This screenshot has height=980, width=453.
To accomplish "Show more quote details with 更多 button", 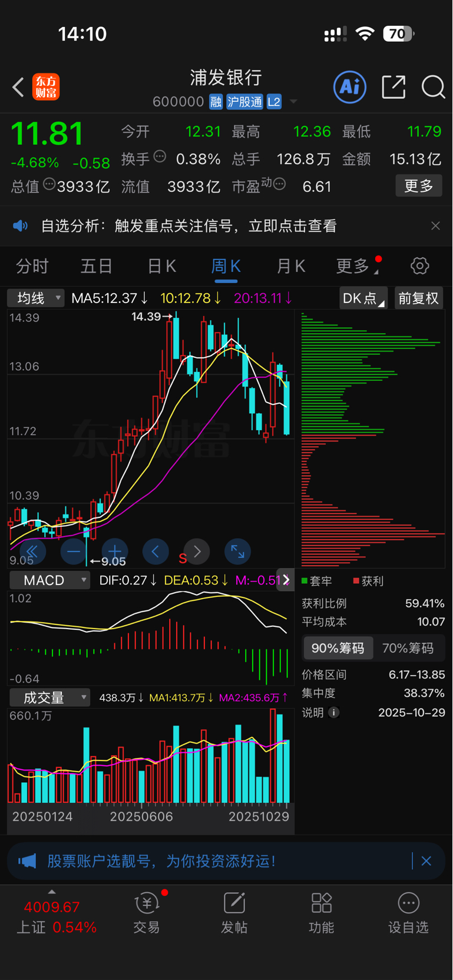I will pyautogui.click(x=419, y=186).
